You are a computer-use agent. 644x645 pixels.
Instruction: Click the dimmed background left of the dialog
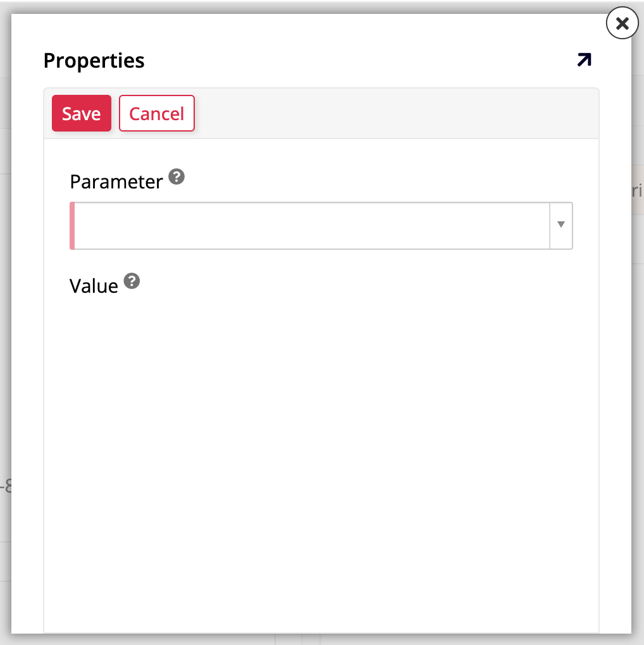click(x=5, y=316)
